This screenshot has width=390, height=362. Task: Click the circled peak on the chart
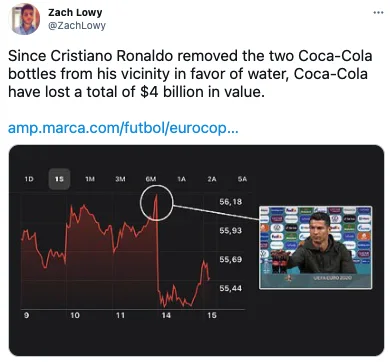156,203
